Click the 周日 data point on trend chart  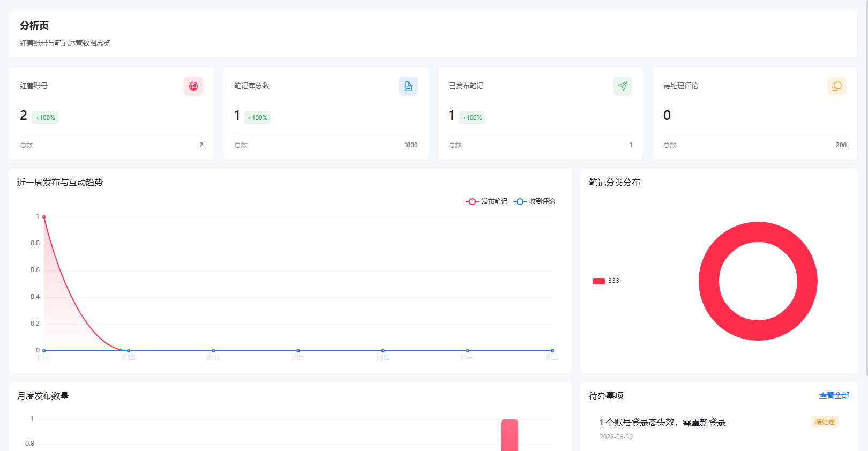click(383, 351)
